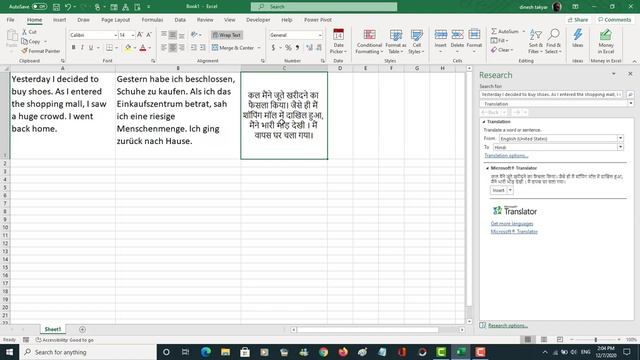Switch to the Developer tab
Viewport: 640px width, 360px height.
(x=258, y=20)
